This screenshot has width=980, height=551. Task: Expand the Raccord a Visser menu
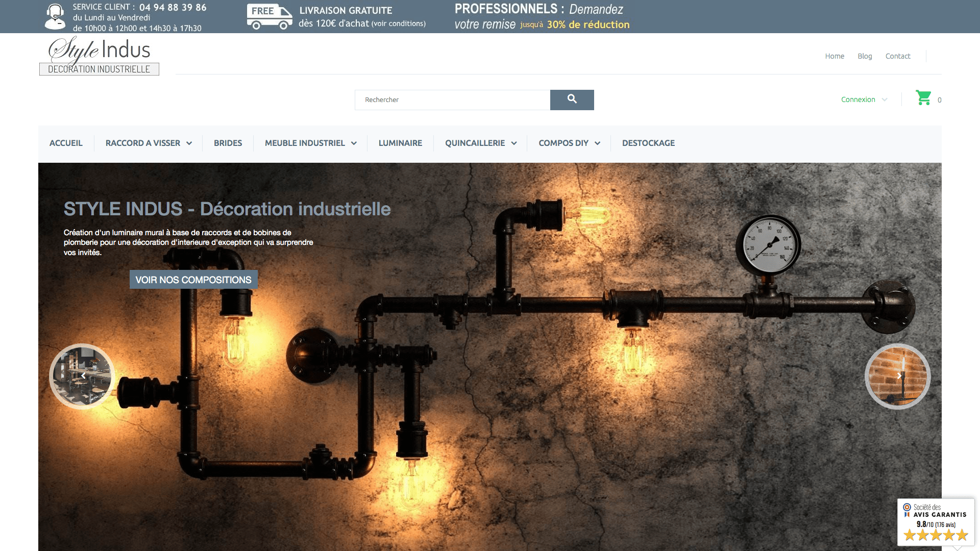pos(148,143)
